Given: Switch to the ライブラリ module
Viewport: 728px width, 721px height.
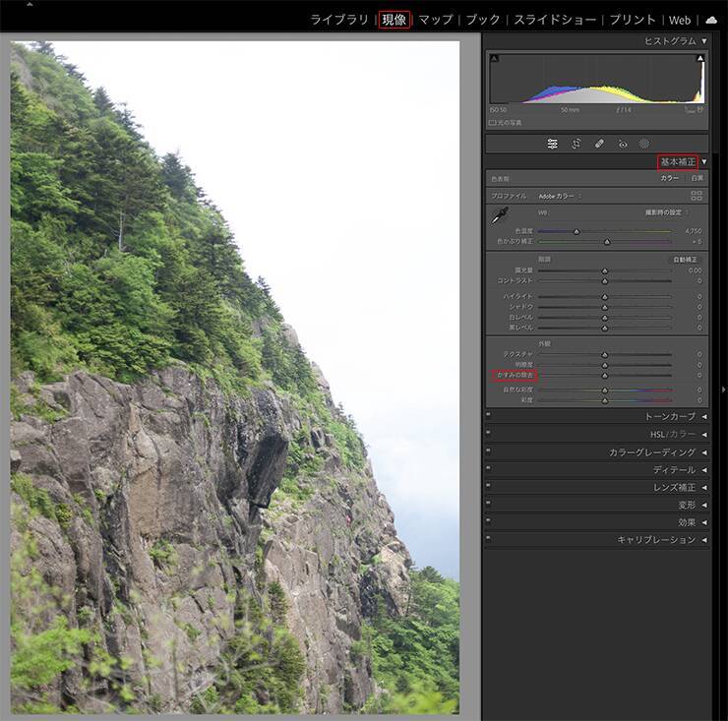Looking at the screenshot, I should click(x=339, y=20).
